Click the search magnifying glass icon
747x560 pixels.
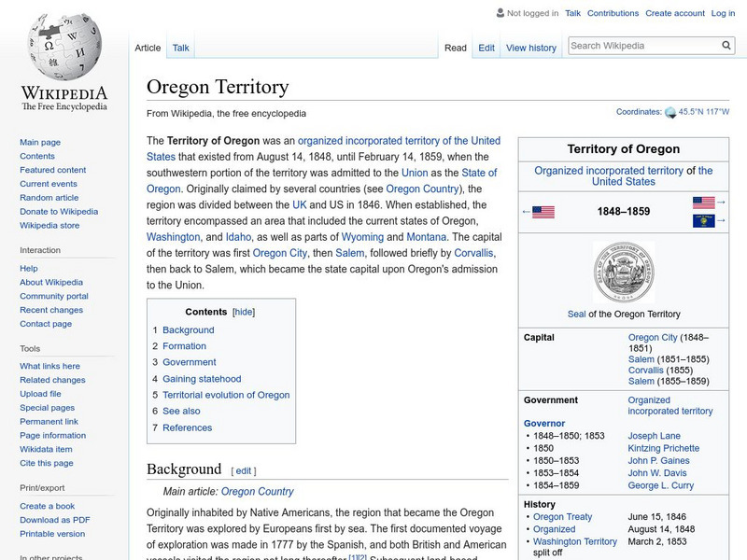click(726, 46)
